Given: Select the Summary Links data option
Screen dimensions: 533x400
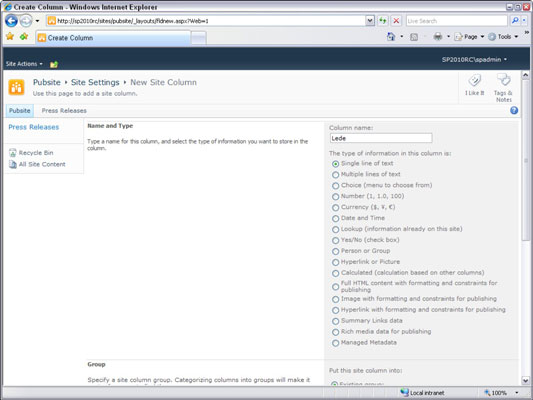Looking at the screenshot, I should [x=336, y=321].
